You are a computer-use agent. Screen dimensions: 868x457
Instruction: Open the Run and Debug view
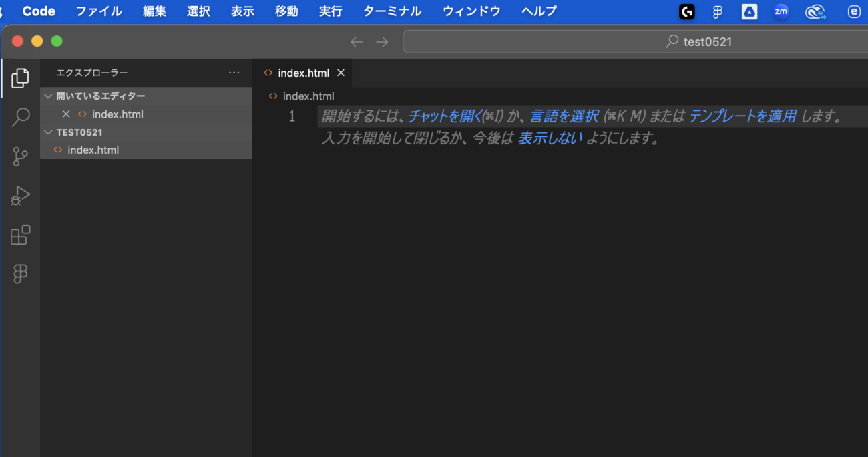[21, 196]
